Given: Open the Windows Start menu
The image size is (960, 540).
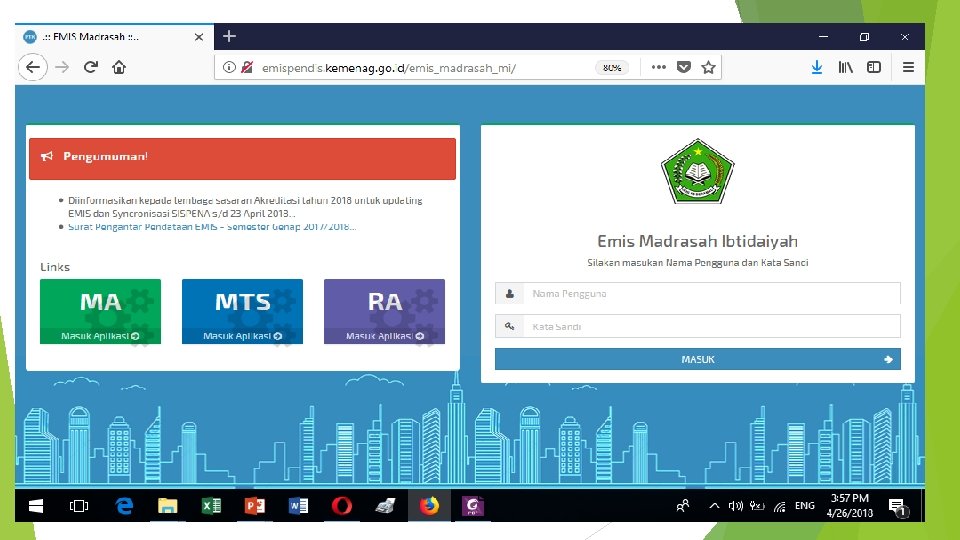Looking at the screenshot, I should [x=36, y=506].
